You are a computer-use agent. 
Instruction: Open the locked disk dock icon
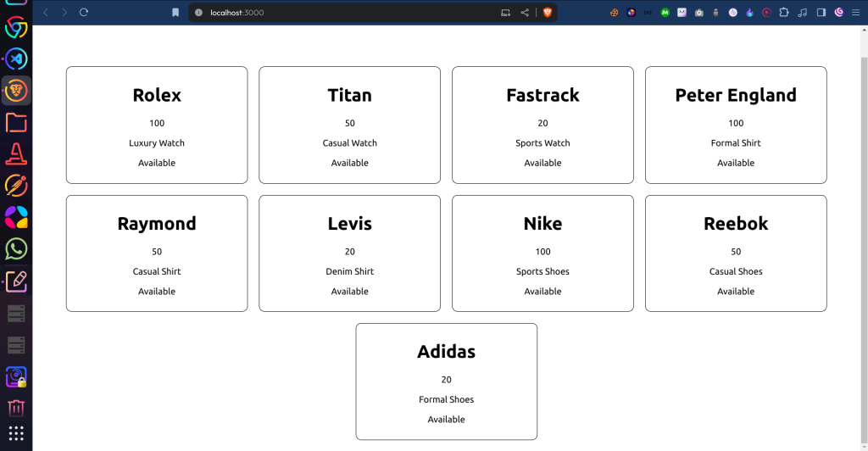pyautogui.click(x=16, y=377)
